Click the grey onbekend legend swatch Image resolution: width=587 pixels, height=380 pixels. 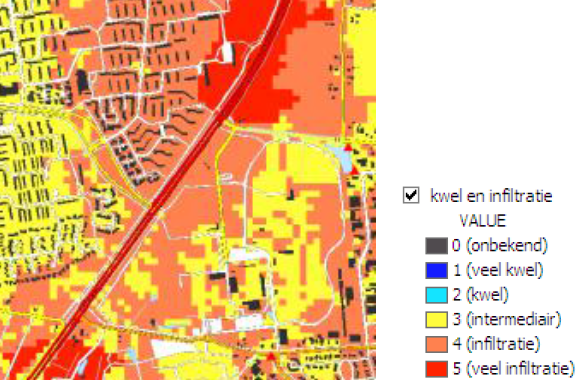pos(437,246)
